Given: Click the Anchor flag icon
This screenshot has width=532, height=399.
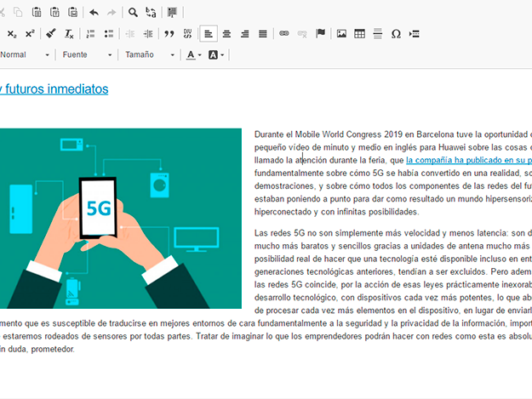Looking at the screenshot, I should (321, 34).
